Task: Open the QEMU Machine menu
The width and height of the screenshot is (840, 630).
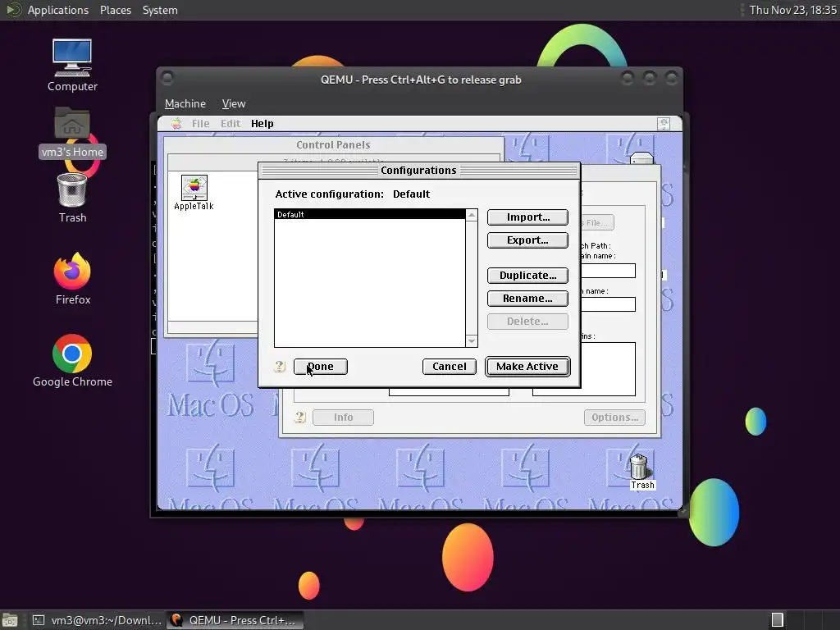Action: coord(185,103)
